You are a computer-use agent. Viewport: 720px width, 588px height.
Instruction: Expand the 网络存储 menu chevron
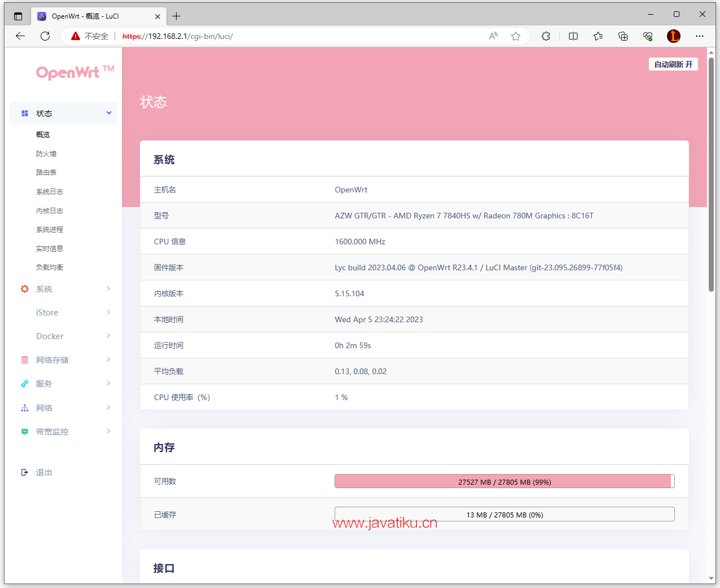(x=108, y=359)
